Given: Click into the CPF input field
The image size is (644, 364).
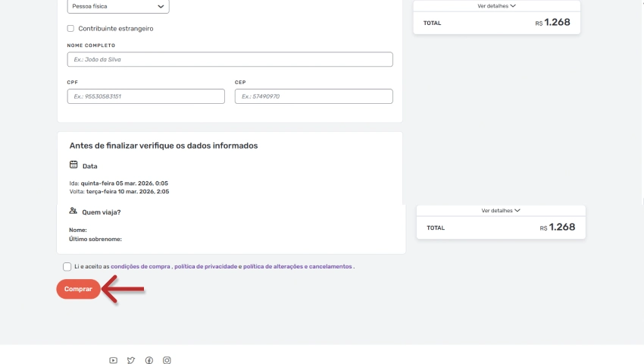Looking at the screenshot, I should click(145, 96).
